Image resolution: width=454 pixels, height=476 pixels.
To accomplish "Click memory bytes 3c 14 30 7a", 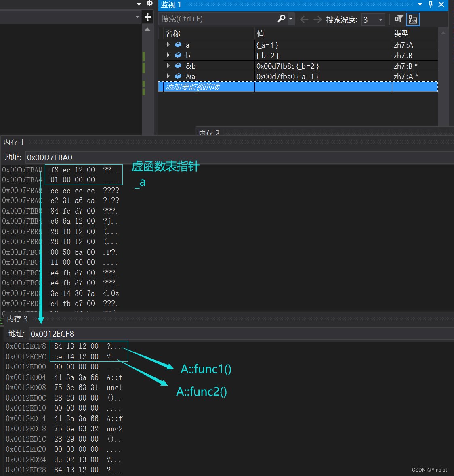I will (x=73, y=293).
